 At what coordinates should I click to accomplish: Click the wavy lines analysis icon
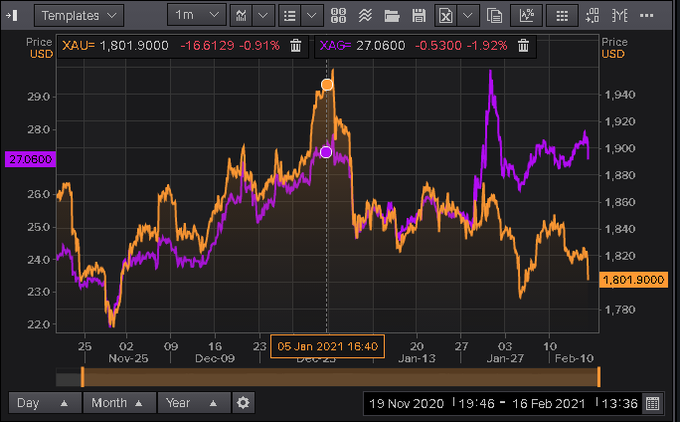(x=365, y=16)
